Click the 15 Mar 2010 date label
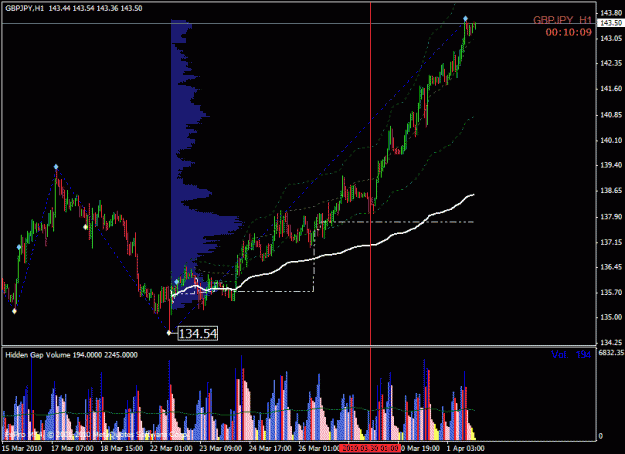Screen dimensions: 625x454 (x=21, y=448)
